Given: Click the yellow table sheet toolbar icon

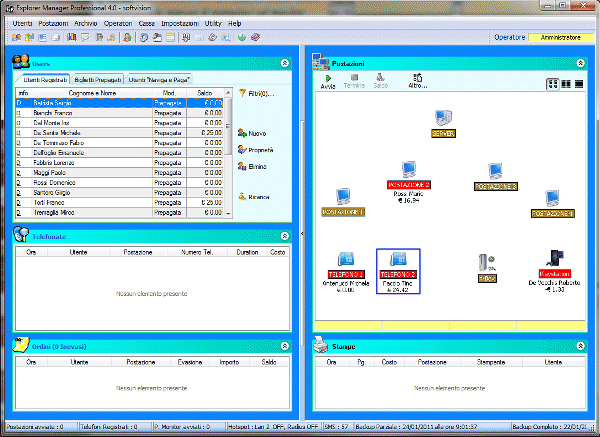Looking at the screenshot, I should click(171, 38).
